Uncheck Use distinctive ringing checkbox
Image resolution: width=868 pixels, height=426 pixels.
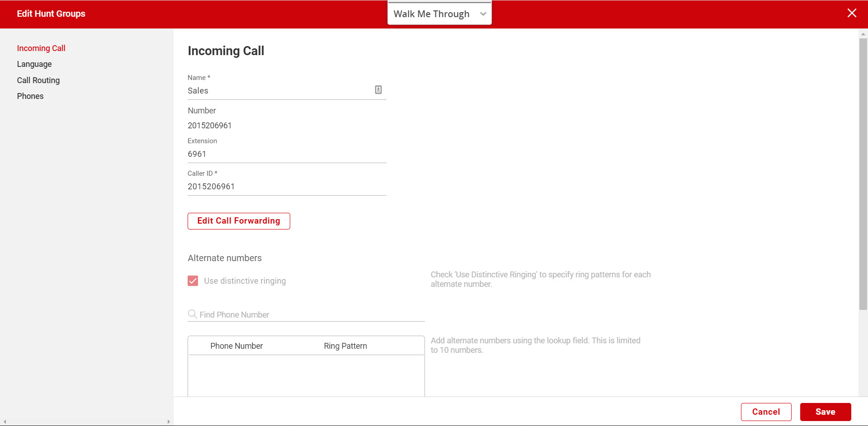(x=193, y=281)
